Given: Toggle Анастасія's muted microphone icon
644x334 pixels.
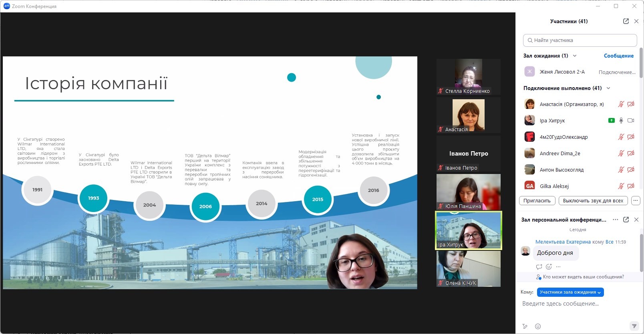Looking at the screenshot, I should coord(621,104).
